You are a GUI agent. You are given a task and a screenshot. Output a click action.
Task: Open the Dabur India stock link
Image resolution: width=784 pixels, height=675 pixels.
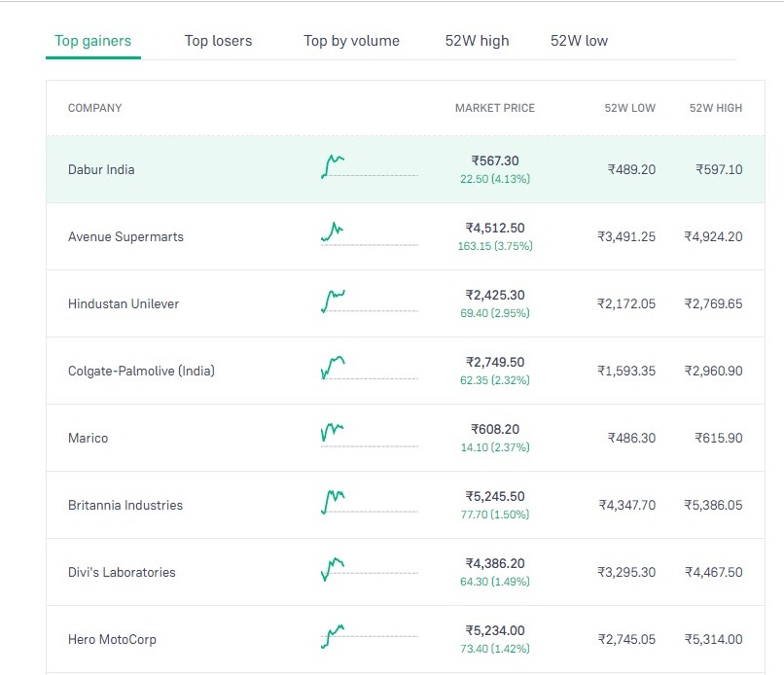101,169
